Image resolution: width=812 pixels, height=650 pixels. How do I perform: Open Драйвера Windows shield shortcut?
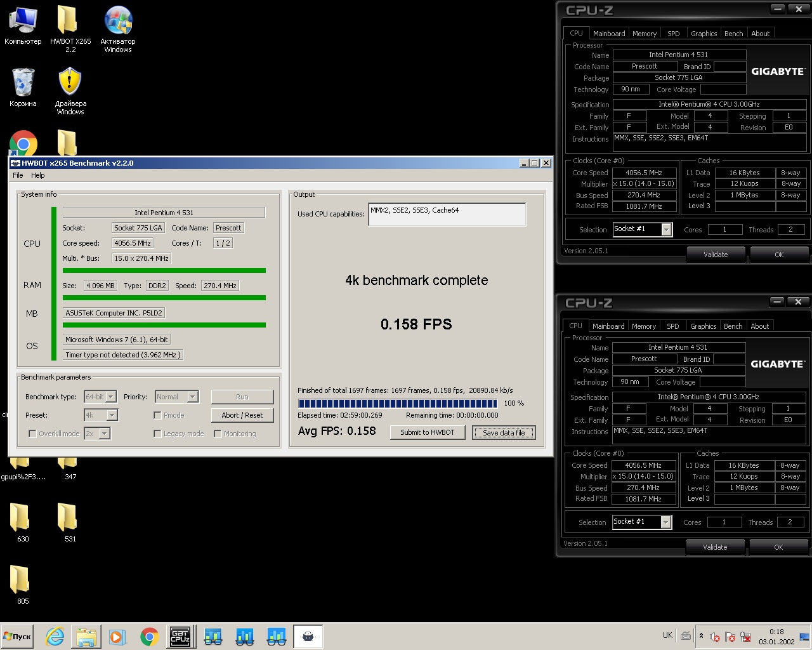[70, 91]
